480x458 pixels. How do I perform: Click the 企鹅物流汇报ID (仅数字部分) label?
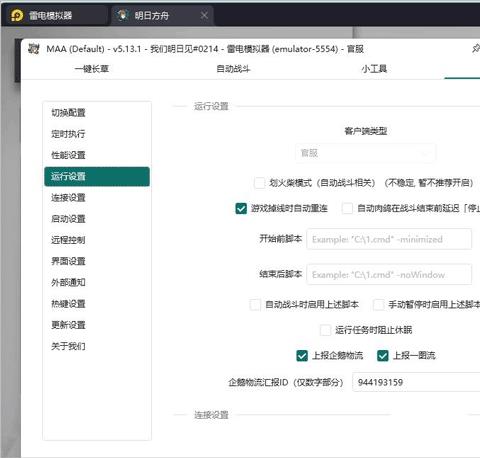click(286, 382)
